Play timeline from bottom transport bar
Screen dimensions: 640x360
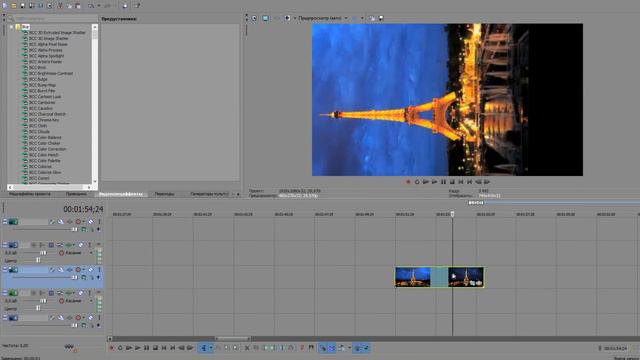pos(138,348)
